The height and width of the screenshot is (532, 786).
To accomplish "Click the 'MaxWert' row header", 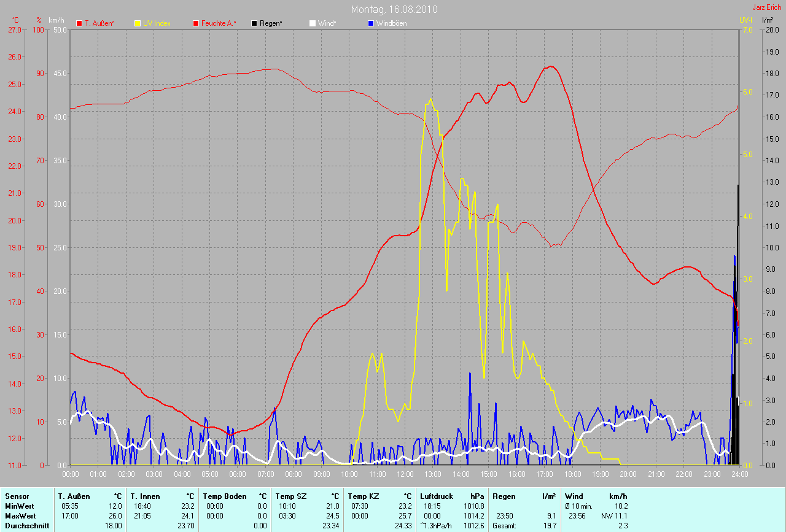I will point(20,516).
